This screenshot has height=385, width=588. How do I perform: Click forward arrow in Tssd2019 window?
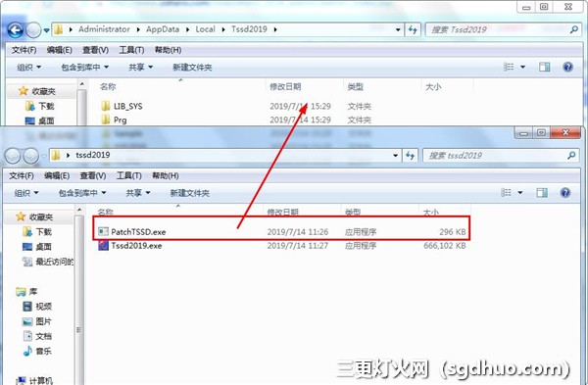pyautogui.click(x=33, y=30)
